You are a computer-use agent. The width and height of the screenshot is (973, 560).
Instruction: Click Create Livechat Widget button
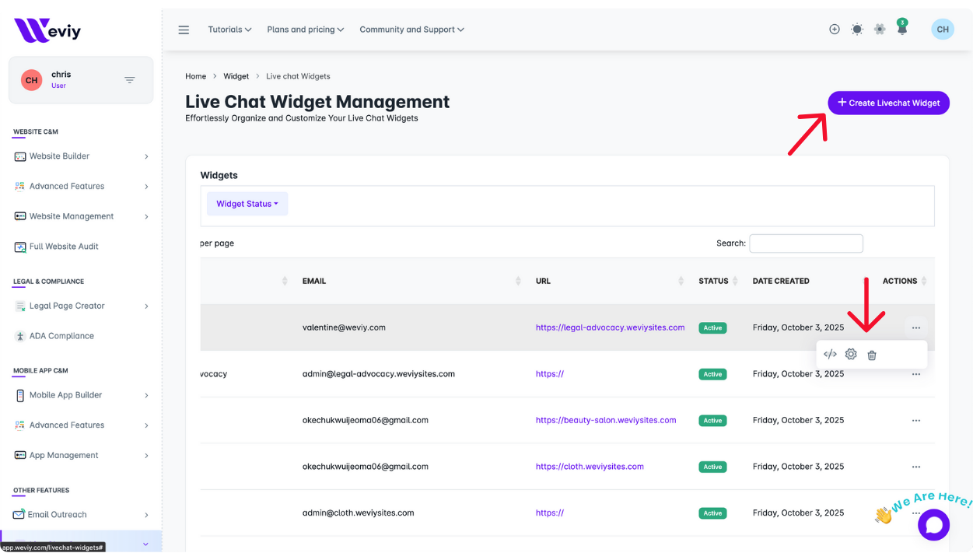tap(888, 103)
